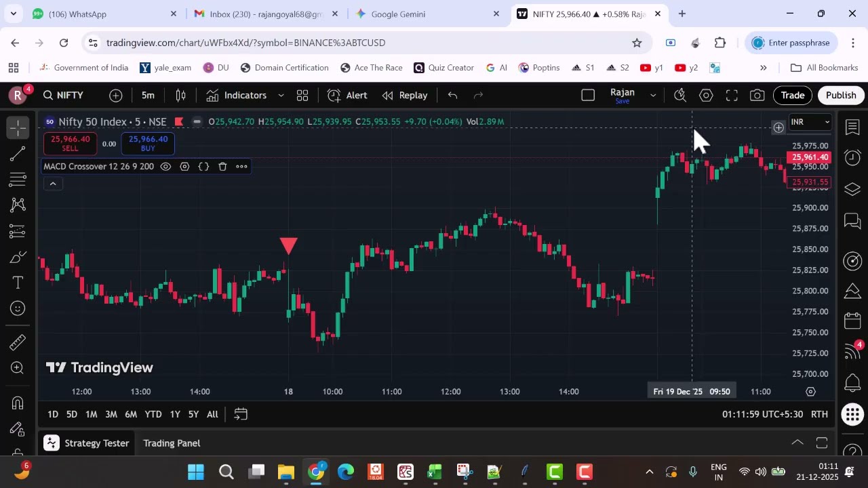
Task: Open the time axis settings gear
Action: click(x=810, y=392)
